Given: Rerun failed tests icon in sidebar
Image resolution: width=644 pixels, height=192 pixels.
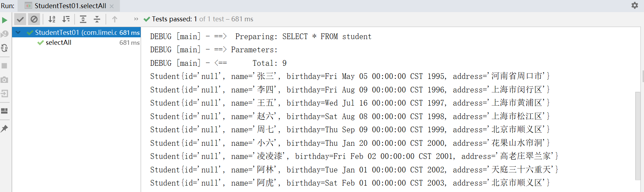Looking at the screenshot, I should tap(5, 34).
